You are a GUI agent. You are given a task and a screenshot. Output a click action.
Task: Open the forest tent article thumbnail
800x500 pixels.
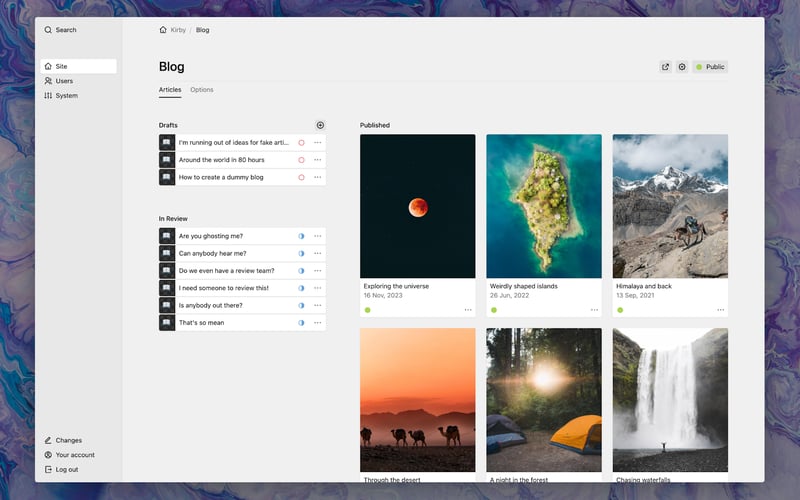544,400
